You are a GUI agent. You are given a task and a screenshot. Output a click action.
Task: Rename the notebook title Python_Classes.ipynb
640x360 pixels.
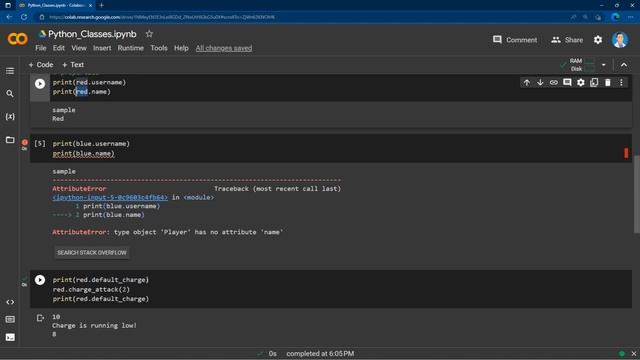point(92,34)
